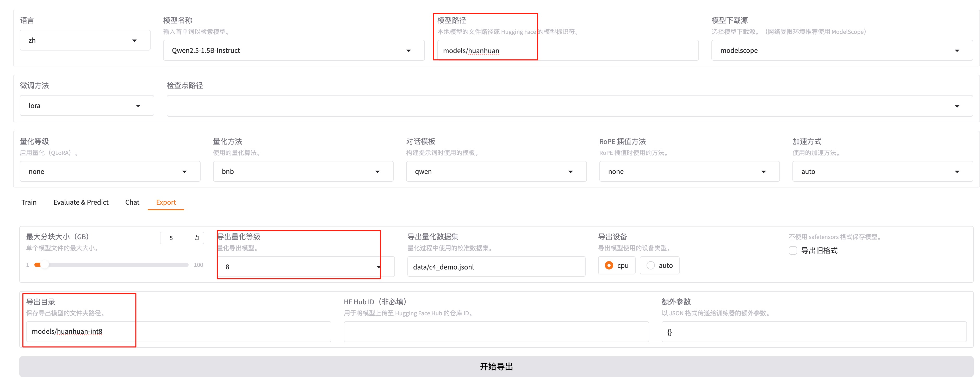Select the Export tab
The image size is (980, 377).
(166, 202)
